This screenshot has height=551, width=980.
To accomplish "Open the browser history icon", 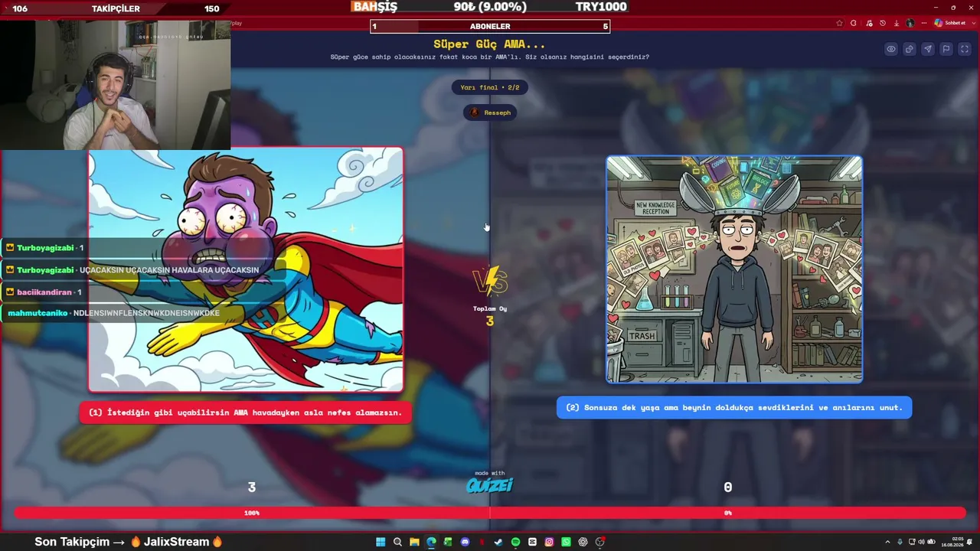I will [882, 23].
